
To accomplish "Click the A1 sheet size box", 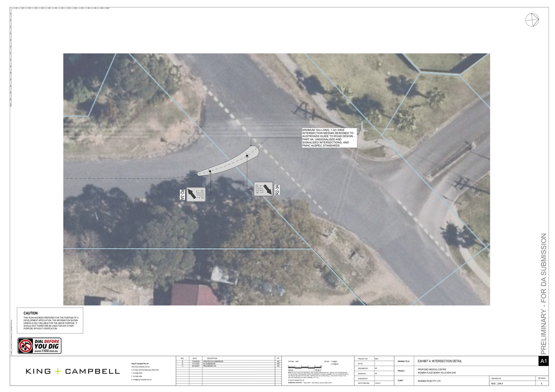I will 543,361.
